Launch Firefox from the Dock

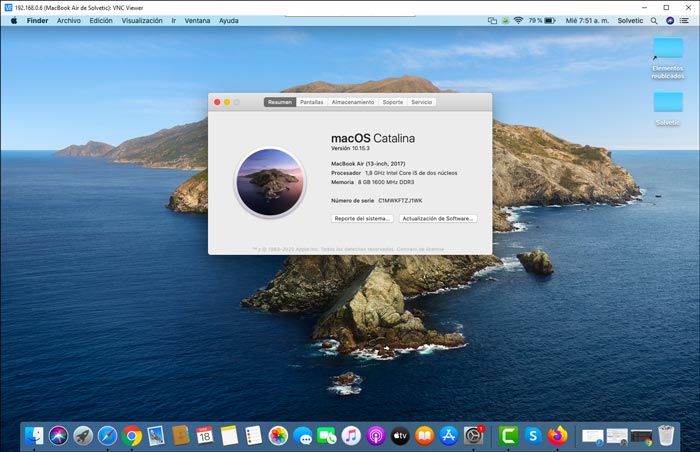click(557, 435)
